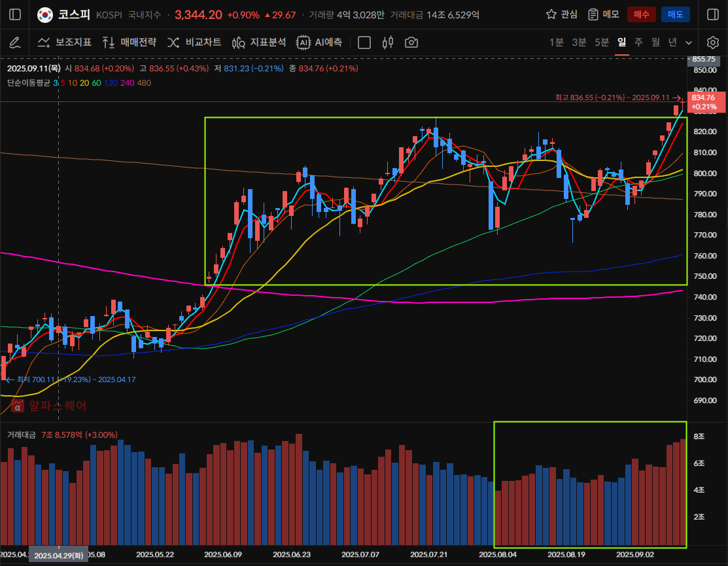Viewport: 728px width, 566px height.
Task: Open 지표분석 indicator analysis tool
Action: 259,43
